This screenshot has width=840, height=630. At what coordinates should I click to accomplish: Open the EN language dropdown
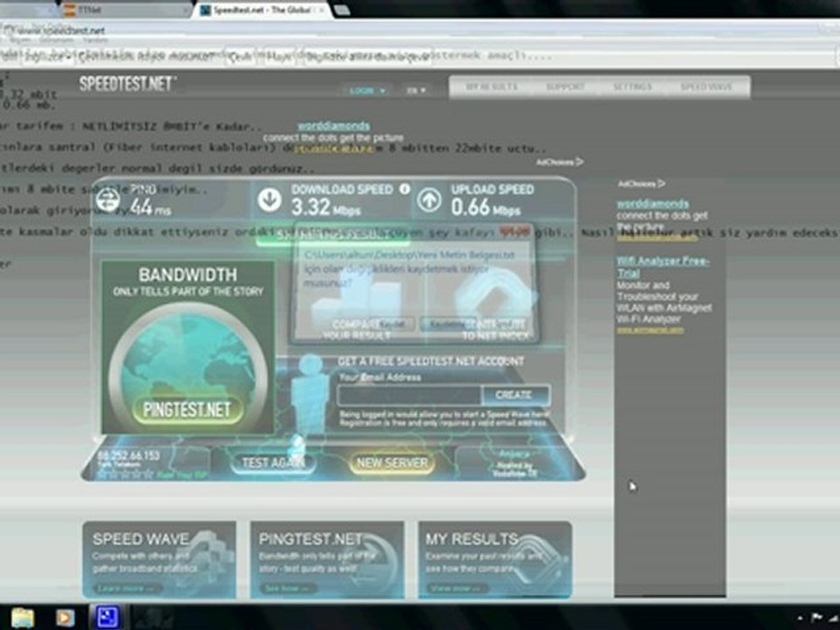[x=416, y=90]
